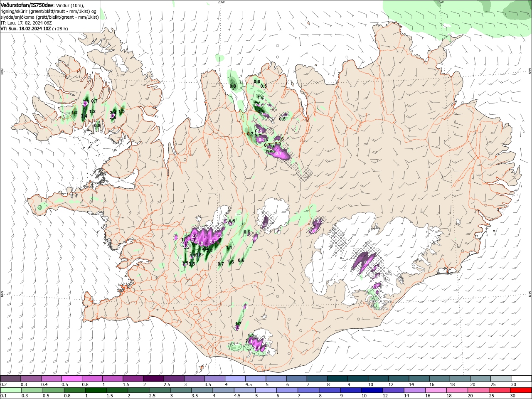Click the lower legend swatch starting at 0.5
This screenshot has height=399, width=532.
point(53,390)
